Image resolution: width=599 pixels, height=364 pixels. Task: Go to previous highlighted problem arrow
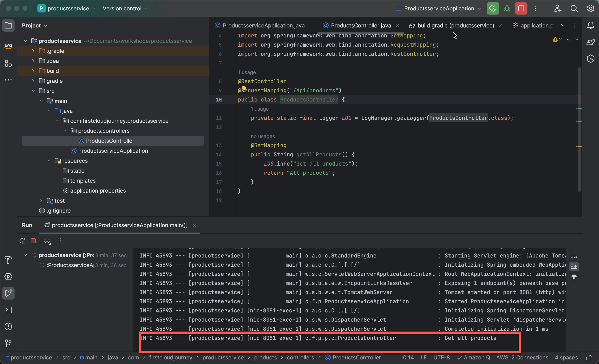pos(568,39)
